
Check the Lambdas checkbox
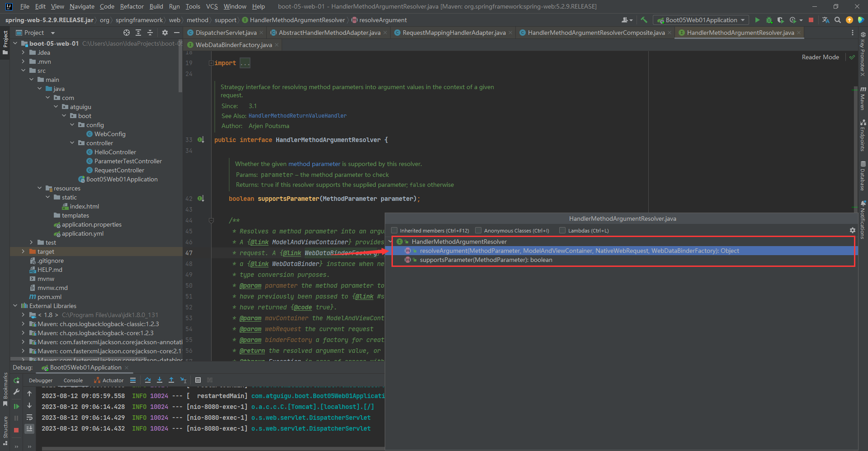(562, 230)
